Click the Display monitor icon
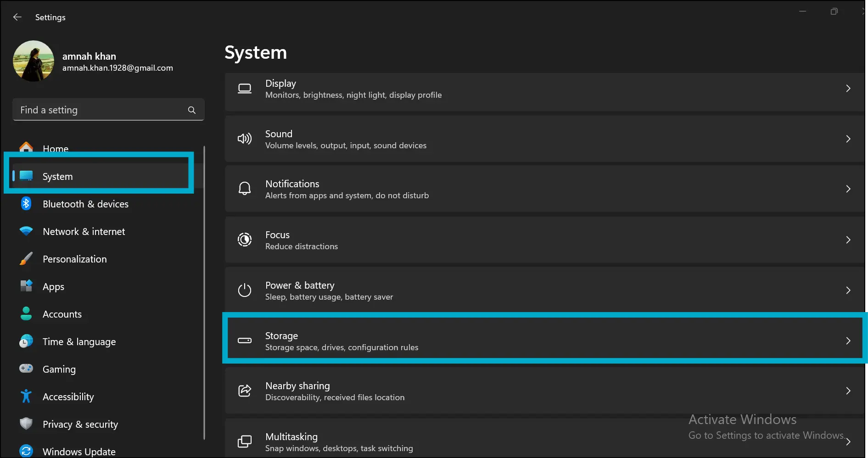The width and height of the screenshot is (868, 458). tap(245, 88)
